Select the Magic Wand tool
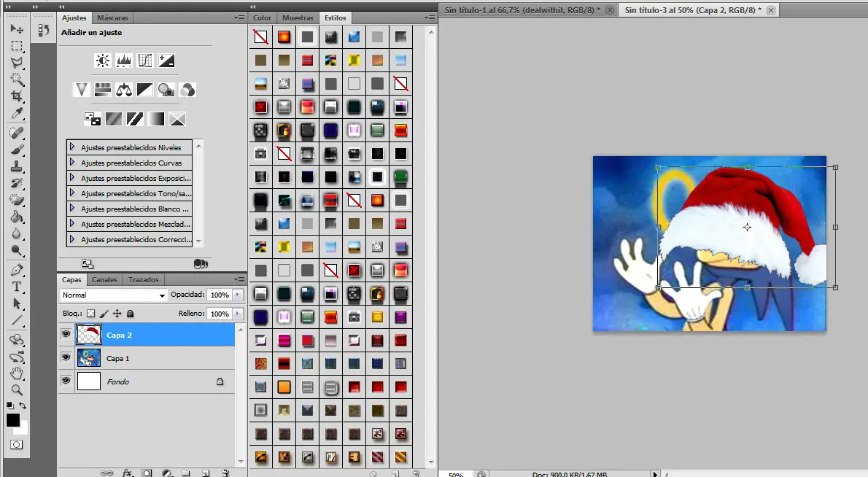Image resolution: width=868 pixels, height=477 pixels. (16, 79)
